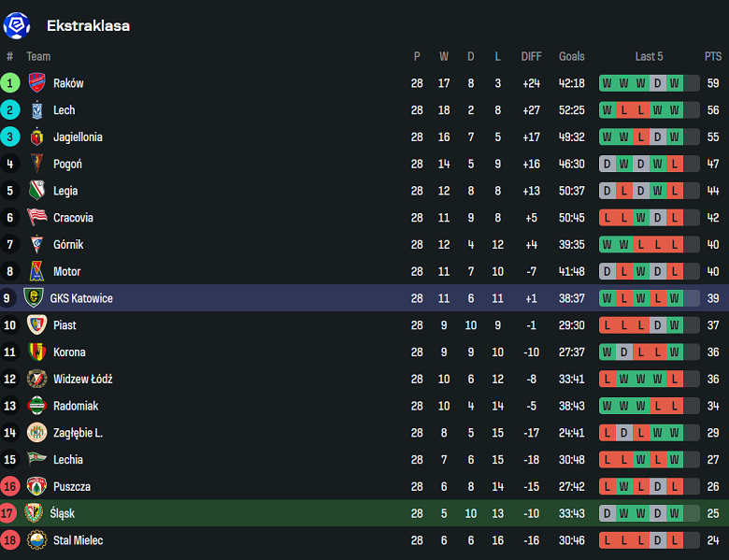
Task: Open the Cracovia team link
Action: (73, 218)
